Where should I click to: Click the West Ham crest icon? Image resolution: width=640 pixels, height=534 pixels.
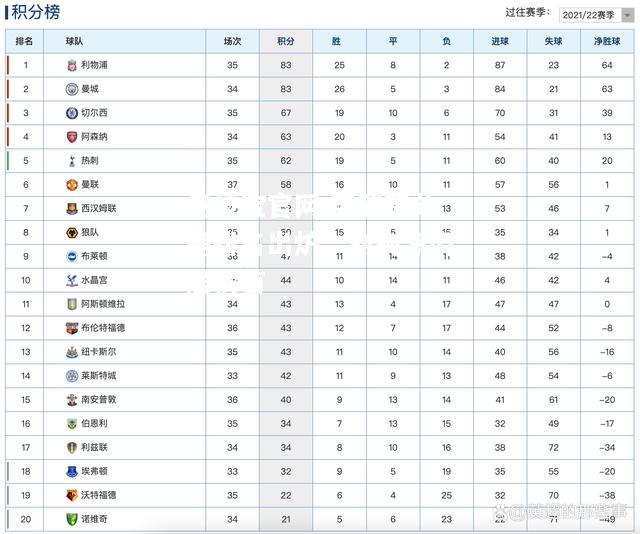pyautogui.click(x=72, y=209)
